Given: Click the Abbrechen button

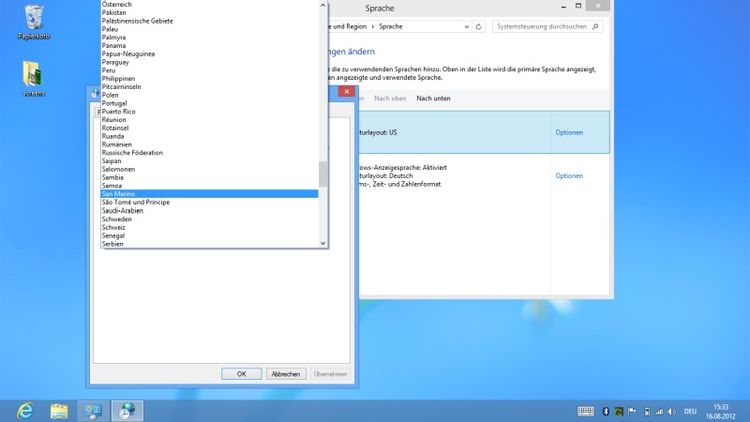Looking at the screenshot, I should click(x=285, y=373).
